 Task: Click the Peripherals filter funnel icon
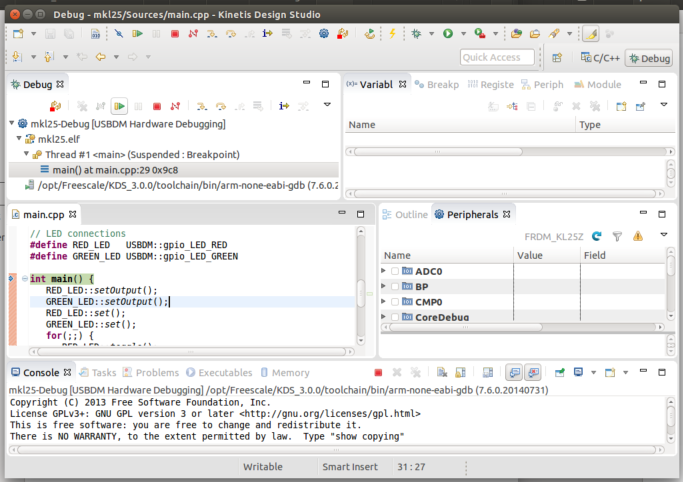coord(617,236)
